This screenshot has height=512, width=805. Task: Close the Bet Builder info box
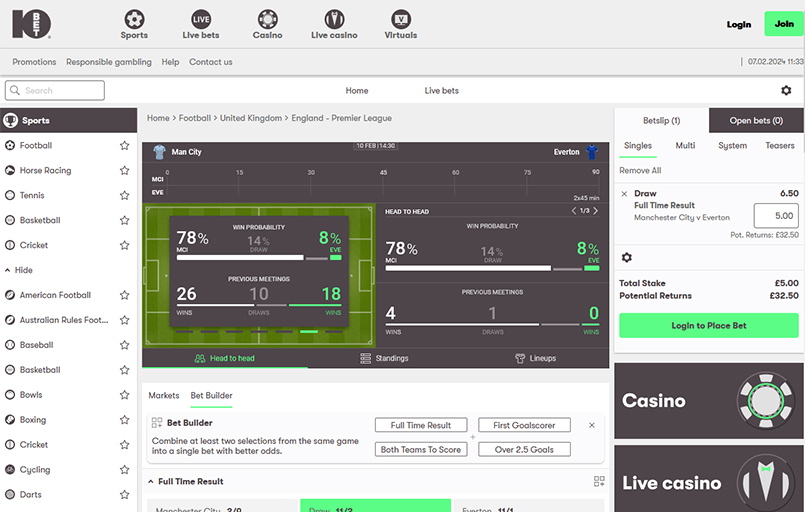(592, 425)
